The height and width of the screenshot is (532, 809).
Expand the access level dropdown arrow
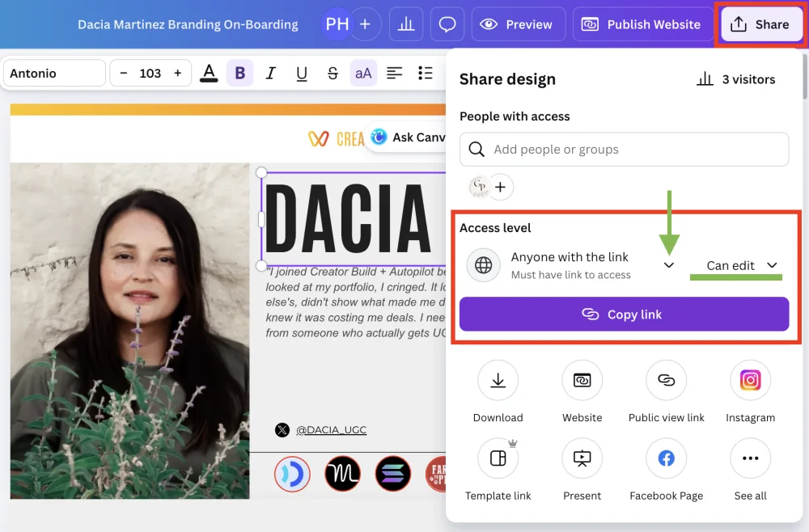(x=669, y=264)
